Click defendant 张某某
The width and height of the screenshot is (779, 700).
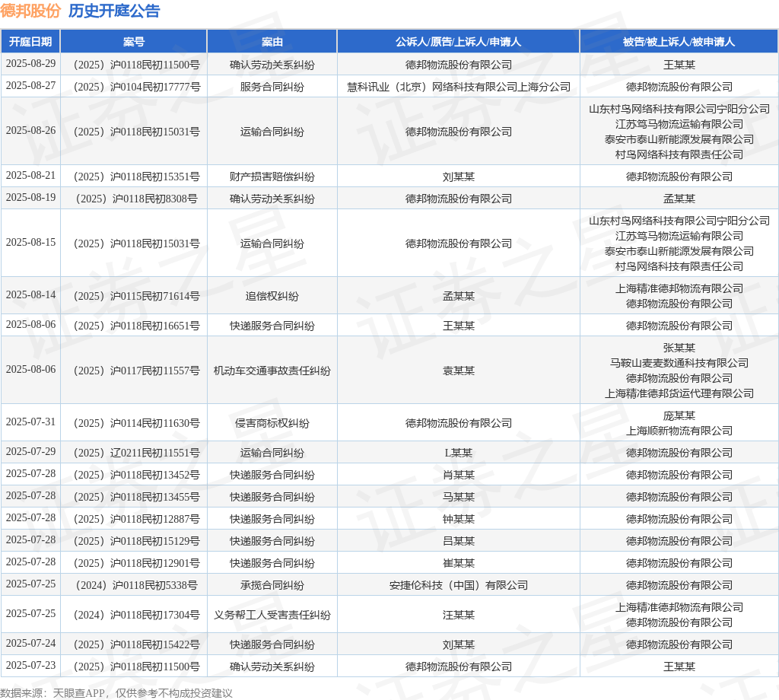click(x=679, y=348)
